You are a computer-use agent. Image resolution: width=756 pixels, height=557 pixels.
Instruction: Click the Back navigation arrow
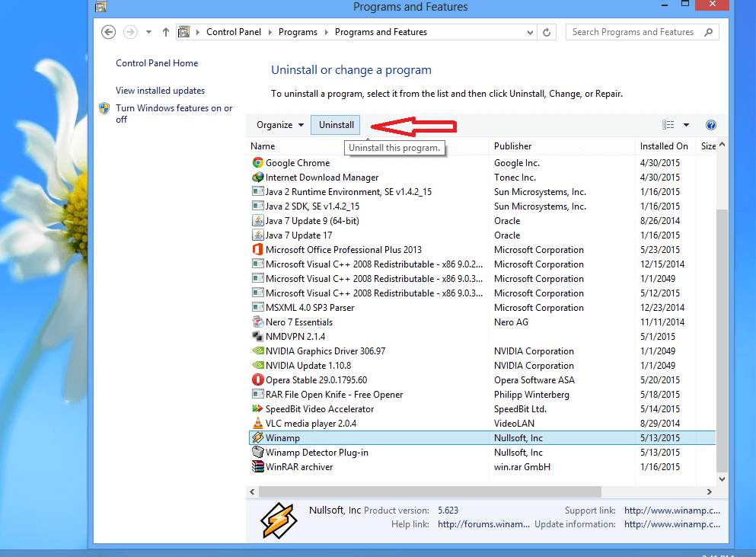(x=108, y=32)
